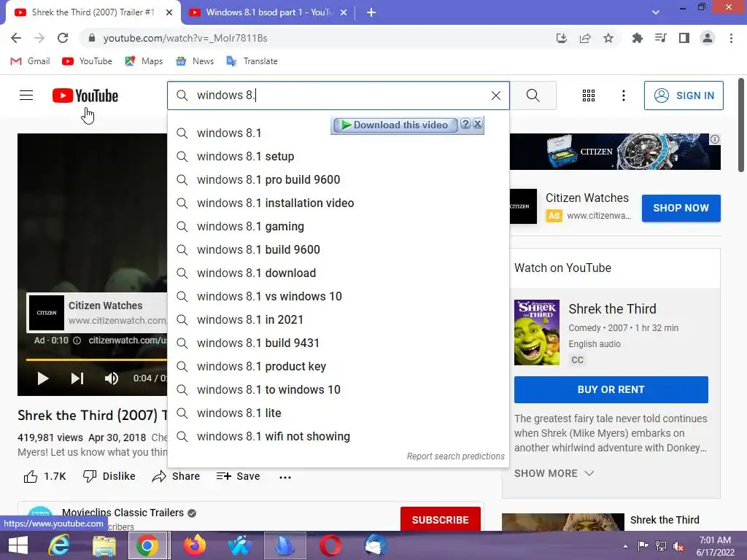Click the Shrek the Third poster thumbnail

[x=536, y=332]
